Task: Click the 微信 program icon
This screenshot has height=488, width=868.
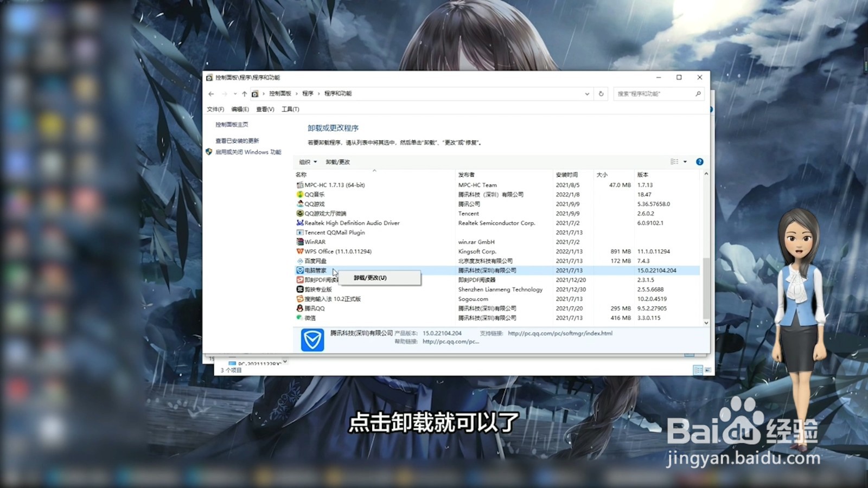Action: pos(299,318)
